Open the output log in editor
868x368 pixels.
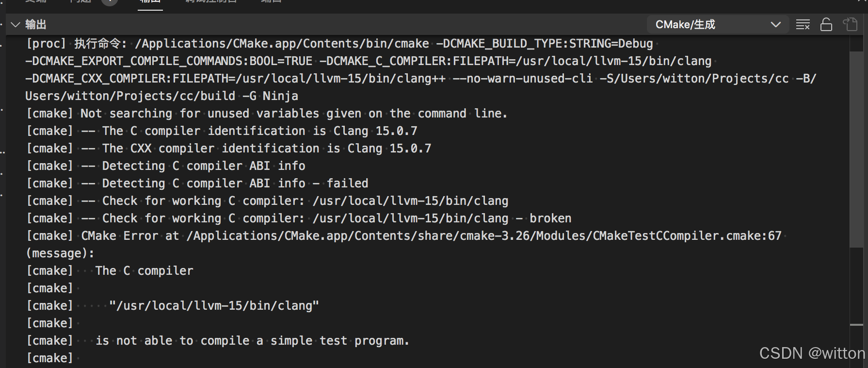(x=850, y=25)
